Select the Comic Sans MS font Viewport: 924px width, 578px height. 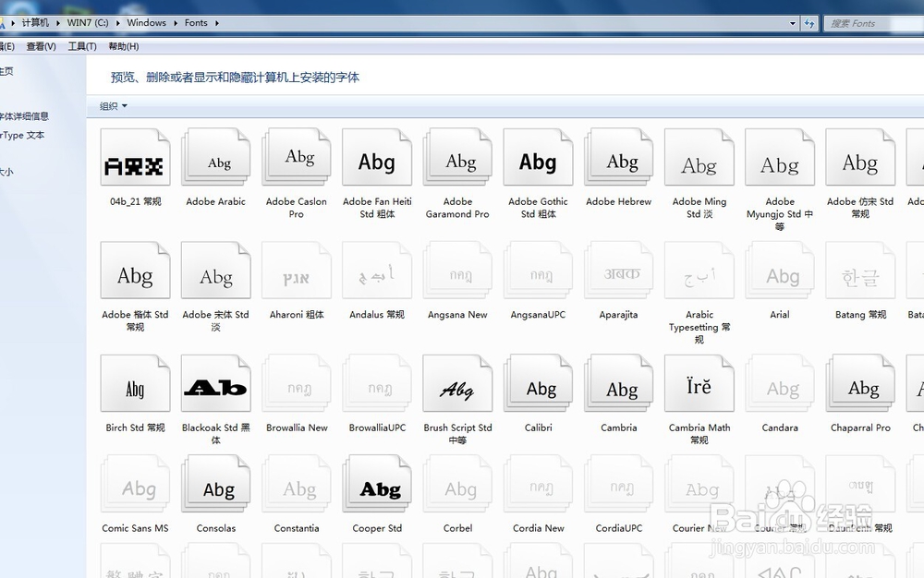coord(136,483)
